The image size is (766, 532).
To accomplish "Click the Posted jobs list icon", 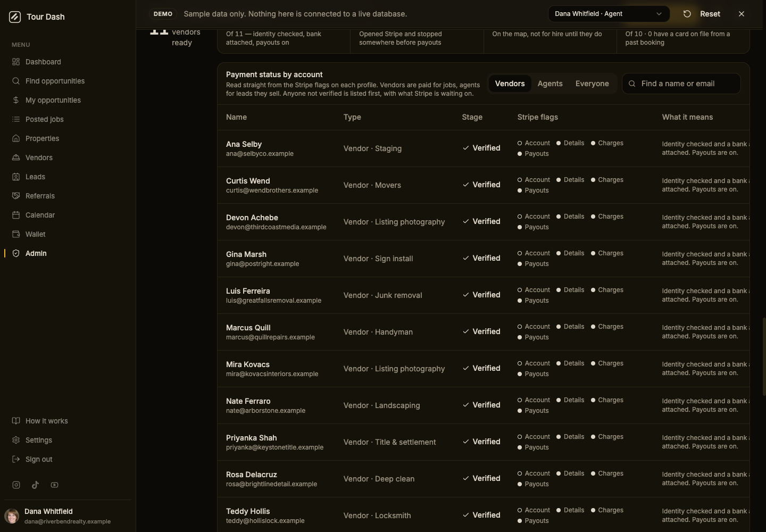I will (16, 120).
